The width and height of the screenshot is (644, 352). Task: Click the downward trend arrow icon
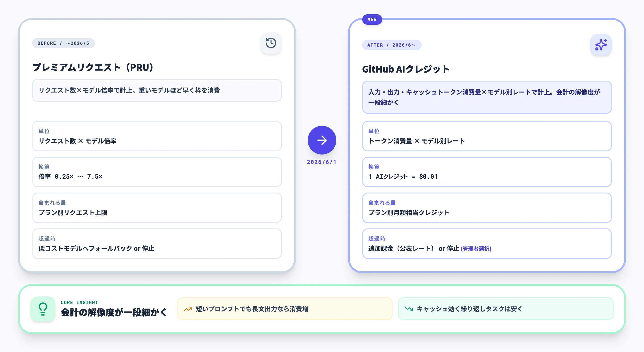[x=409, y=309]
